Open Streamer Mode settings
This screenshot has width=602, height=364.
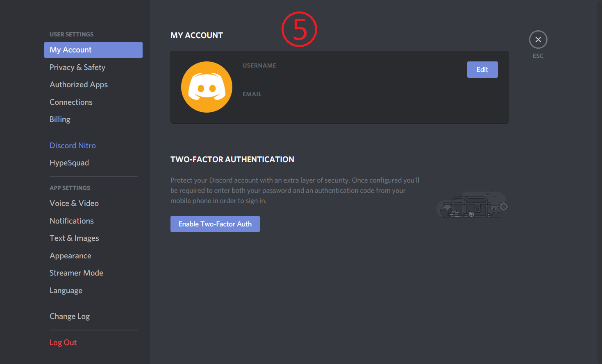[76, 273]
